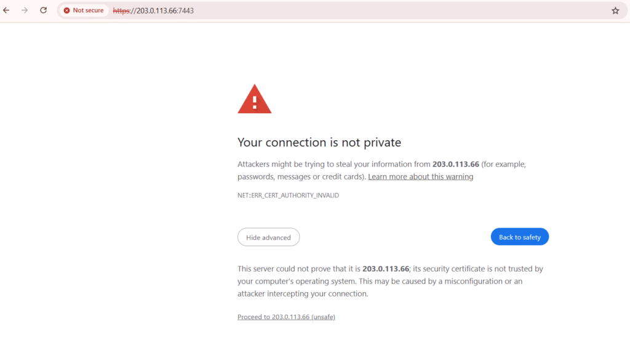The image size is (630, 364).
Task: Bookmark this page with the star icon
Action: pyautogui.click(x=615, y=11)
